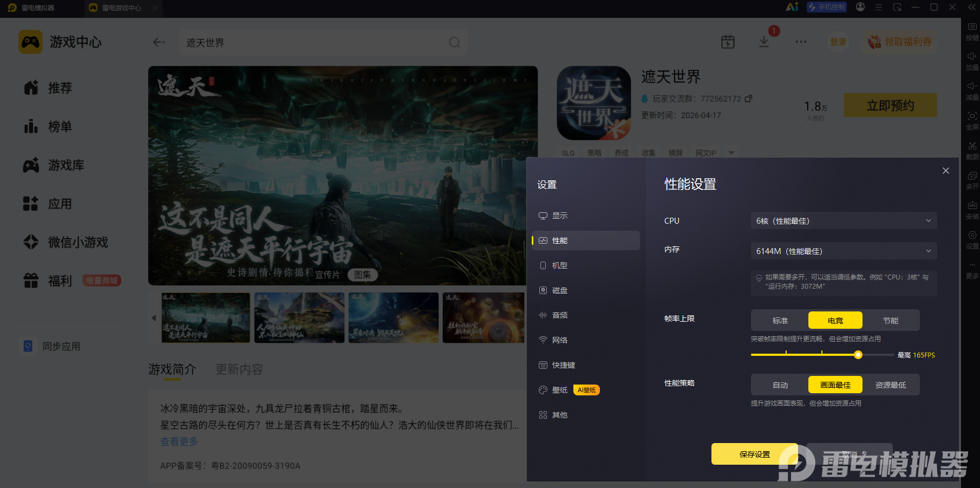Go to 应用 apps section

pyautogui.click(x=48, y=204)
